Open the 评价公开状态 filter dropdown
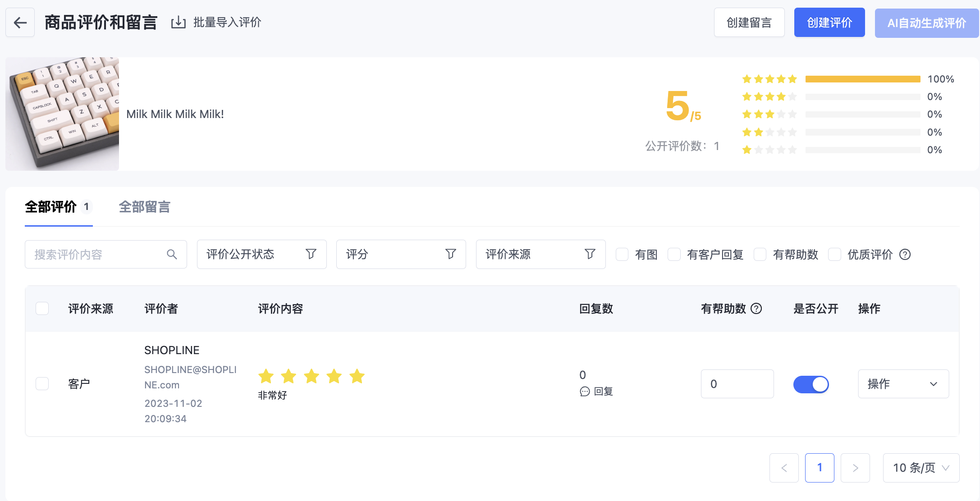 coord(261,255)
